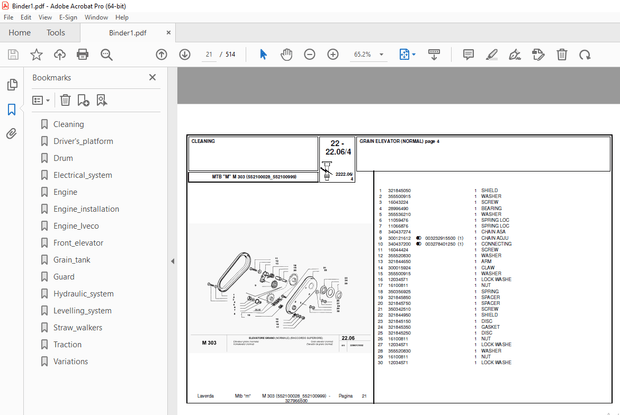The image size is (620, 415).
Task: Go to the next page arrow
Action: click(185, 55)
